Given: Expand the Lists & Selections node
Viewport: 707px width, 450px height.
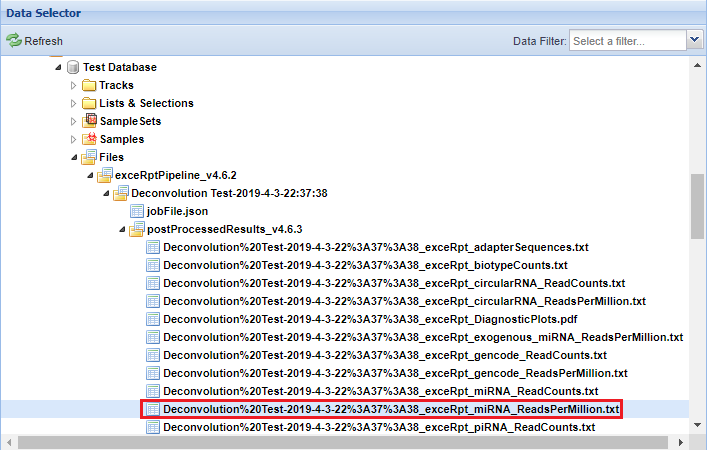Looking at the screenshot, I should (x=73, y=103).
